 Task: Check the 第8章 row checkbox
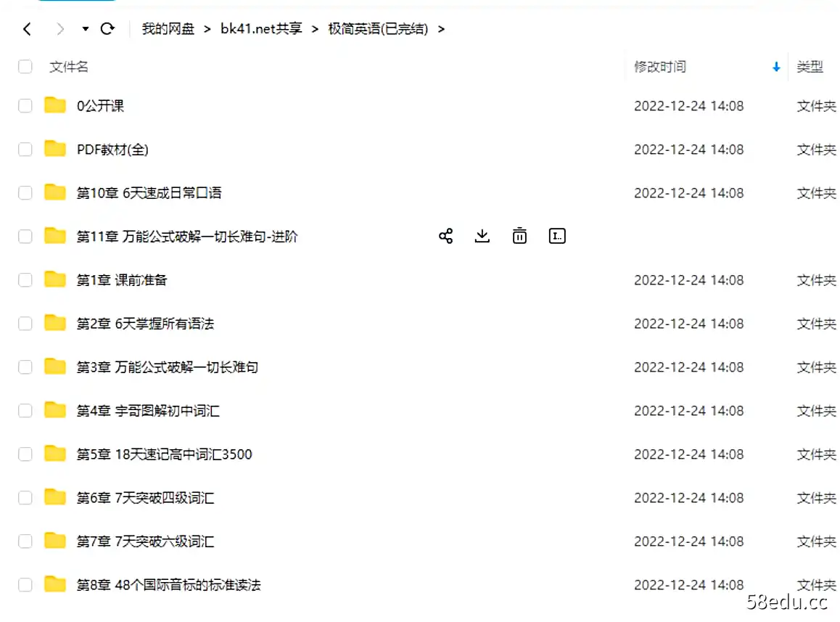tap(25, 584)
